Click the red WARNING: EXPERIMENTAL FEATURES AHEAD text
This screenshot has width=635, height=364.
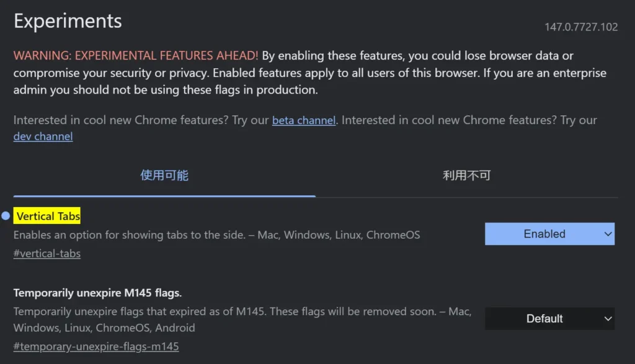pos(136,56)
